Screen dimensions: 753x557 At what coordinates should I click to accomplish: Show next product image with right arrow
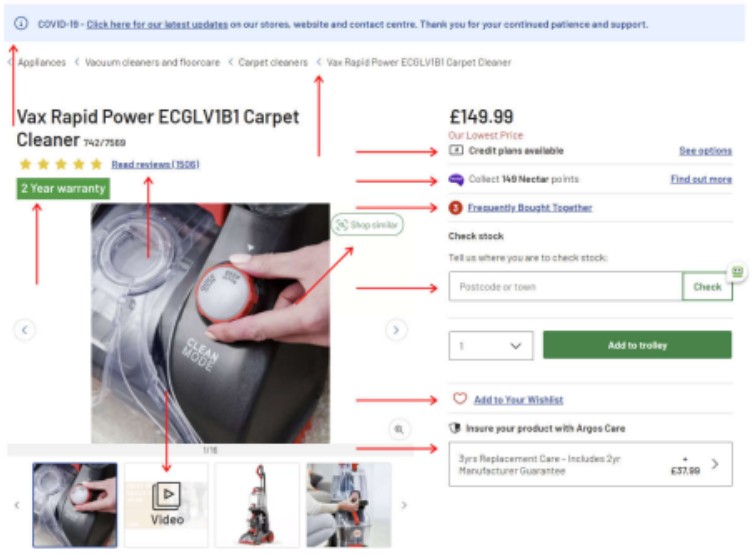click(x=397, y=329)
